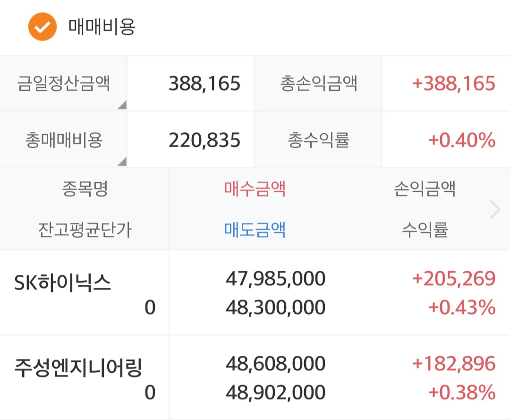Viewport: 510px width, 420px height.
Task: Click the 매매비용 label text
Action: tap(102, 26)
